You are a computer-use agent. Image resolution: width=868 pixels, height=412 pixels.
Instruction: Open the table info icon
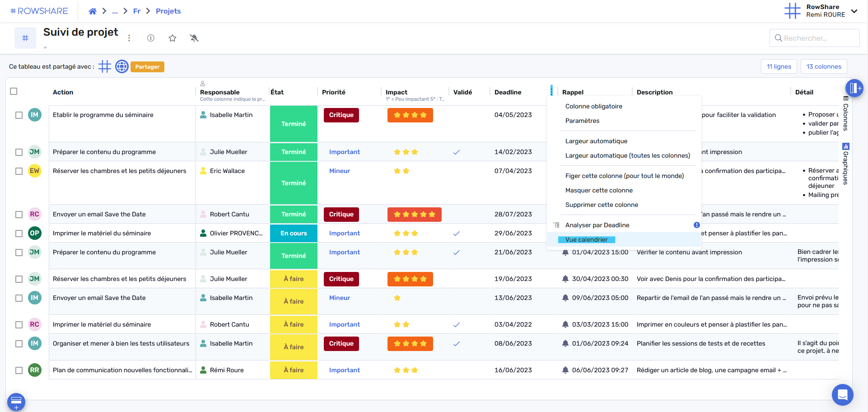point(151,38)
